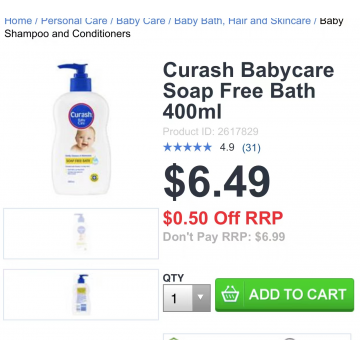
Task: Open the Personal Care breadcrumb
Action: pos(74,21)
